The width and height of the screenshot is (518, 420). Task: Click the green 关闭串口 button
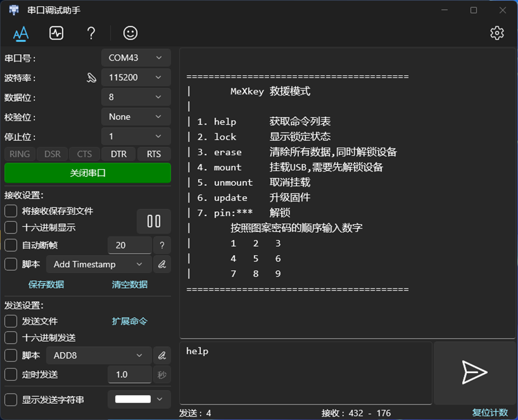click(88, 173)
